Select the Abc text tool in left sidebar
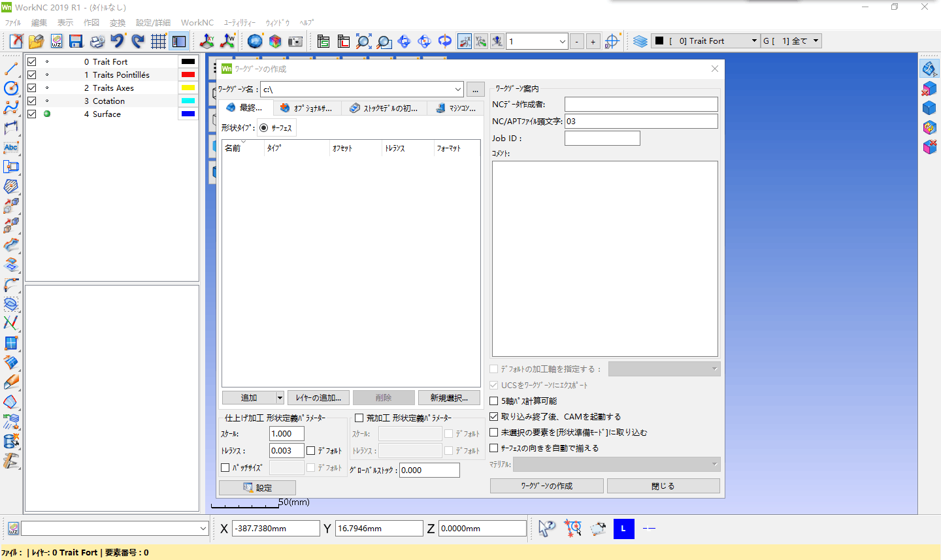The width and height of the screenshot is (941, 560). pos(11,148)
